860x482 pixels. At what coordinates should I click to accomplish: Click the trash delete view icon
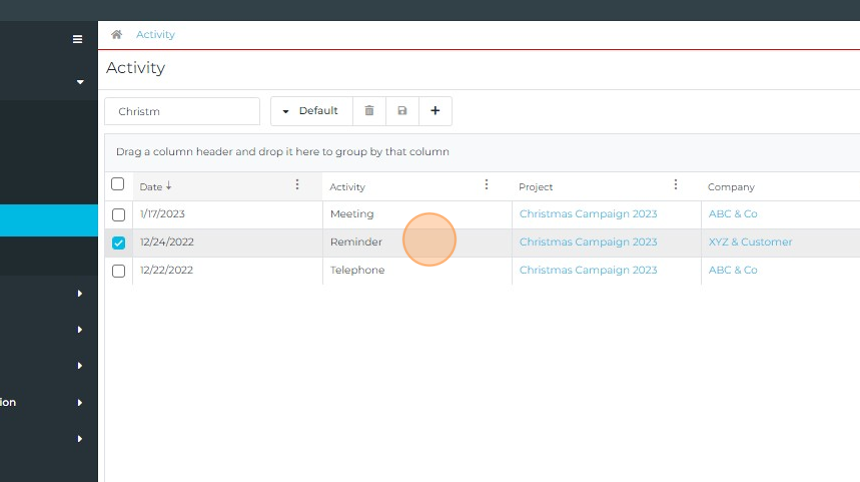[369, 111]
